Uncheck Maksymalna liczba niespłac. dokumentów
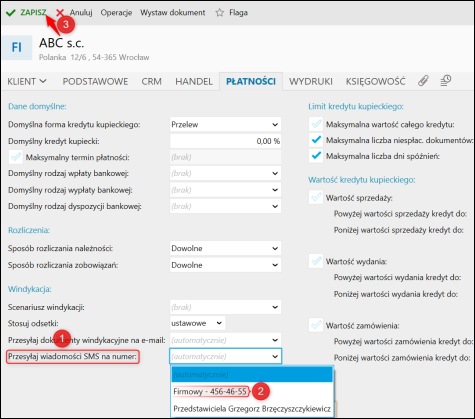The width and height of the screenshot is (475, 419). [316, 140]
